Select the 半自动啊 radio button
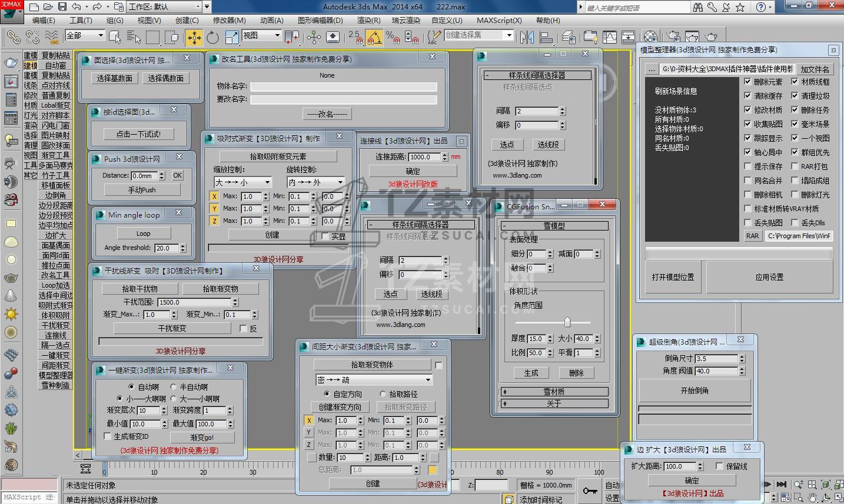844x504 pixels. (x=174, y=387)
